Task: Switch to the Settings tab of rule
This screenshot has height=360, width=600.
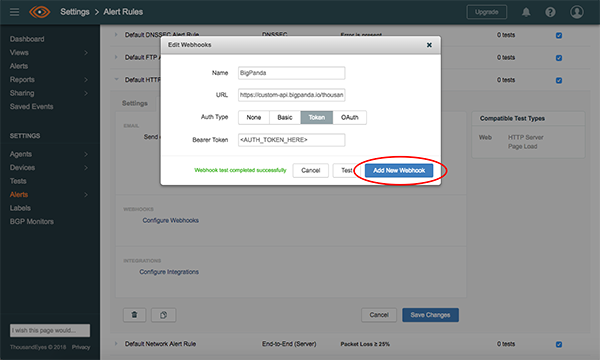Action: 135,103
